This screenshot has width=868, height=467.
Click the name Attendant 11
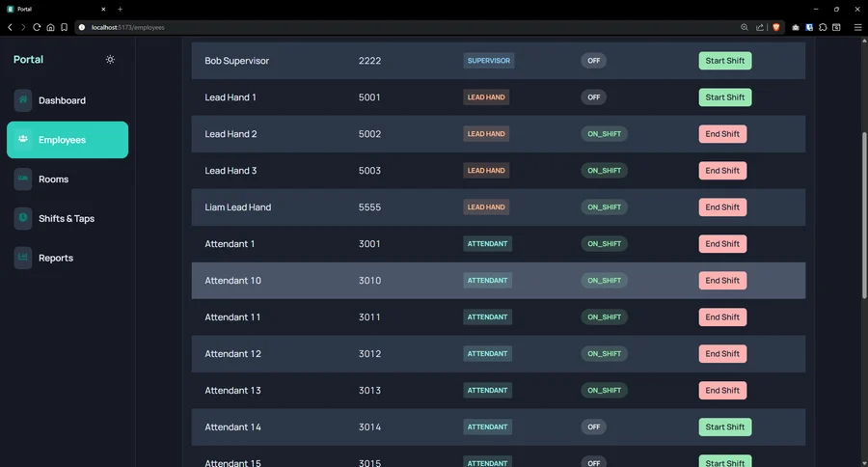(232, 316)
